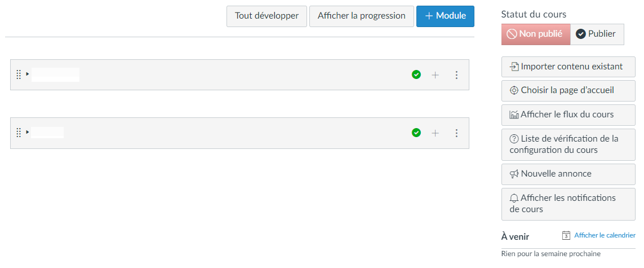Click the Afficher la progression button
644x268 pixels.
[x=361, y=16]
